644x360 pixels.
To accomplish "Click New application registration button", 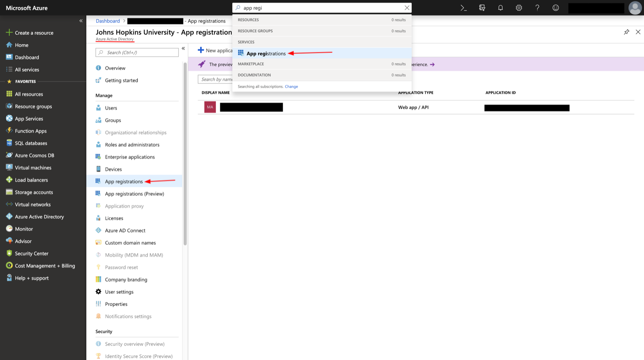I will click(x=215, y=50).
